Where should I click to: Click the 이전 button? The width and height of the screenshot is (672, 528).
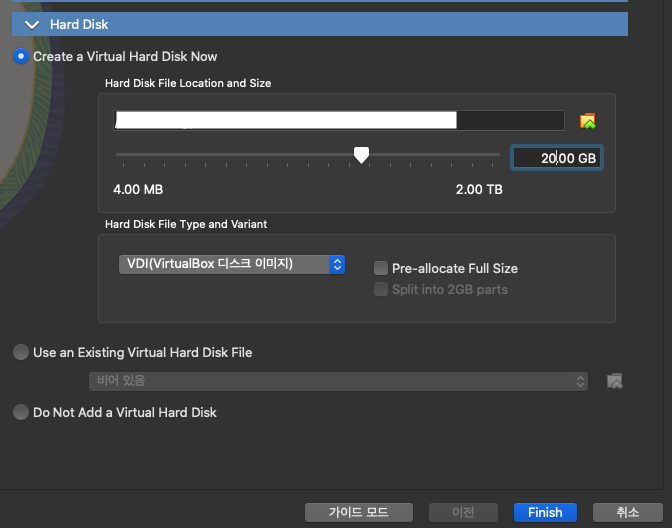point(463,512)
